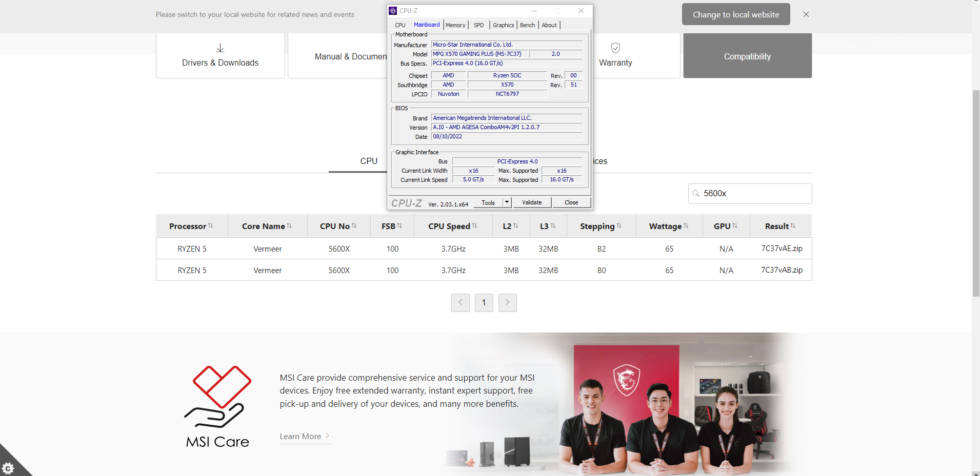The height and width of the screenshot is (476, 980).
Task: Sort table by Wattage arrows
Action: (x=686, y=225)
